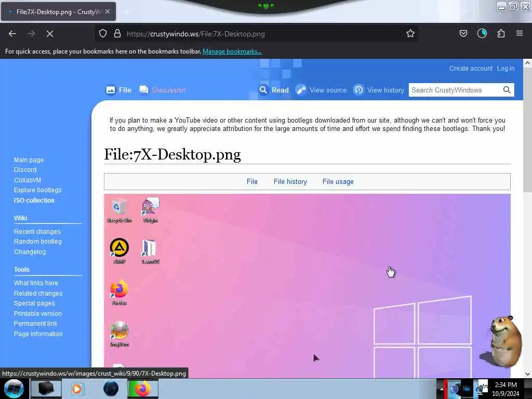532x399 pixels.
Task: Open the clock showing 2:34 PM
Action: (x=506, y=389)
